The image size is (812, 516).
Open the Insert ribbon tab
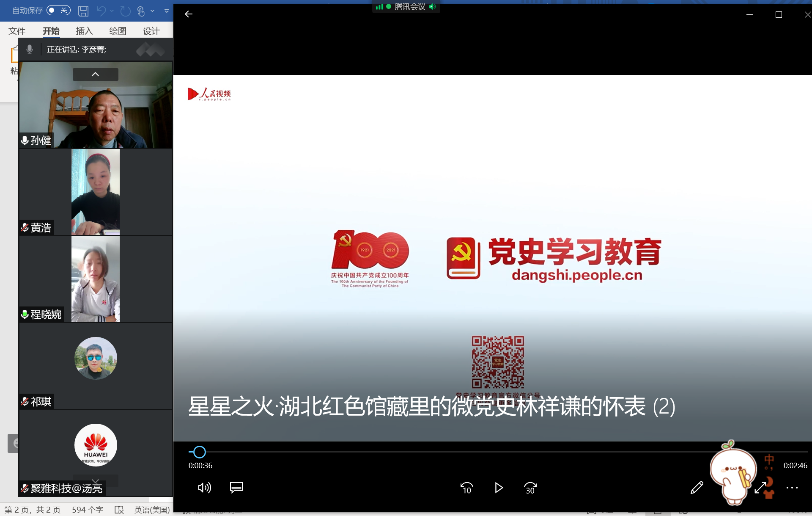tap(84, 31)
